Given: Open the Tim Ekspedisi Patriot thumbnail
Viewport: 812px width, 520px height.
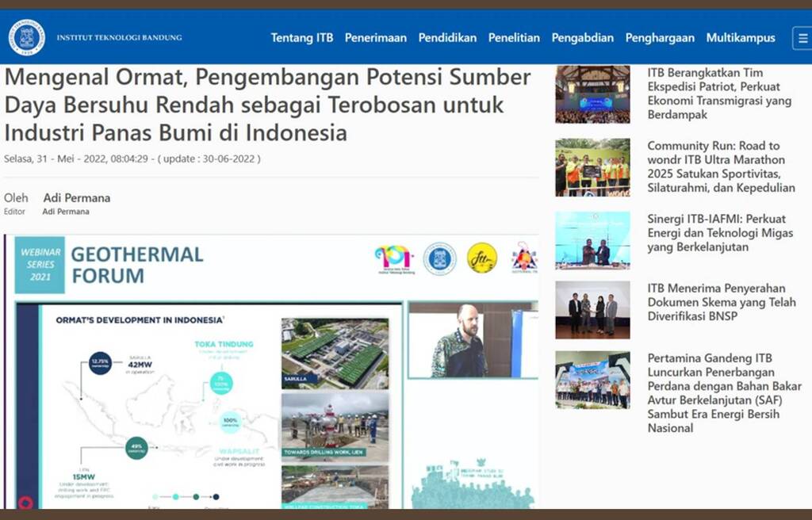Looking at the screenshot, I should coord(592,94).
